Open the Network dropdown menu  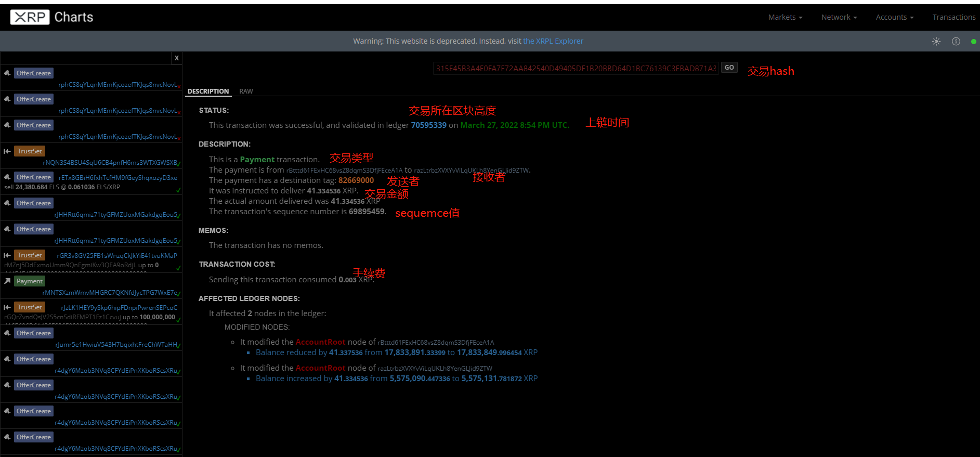tap(839, 17)
